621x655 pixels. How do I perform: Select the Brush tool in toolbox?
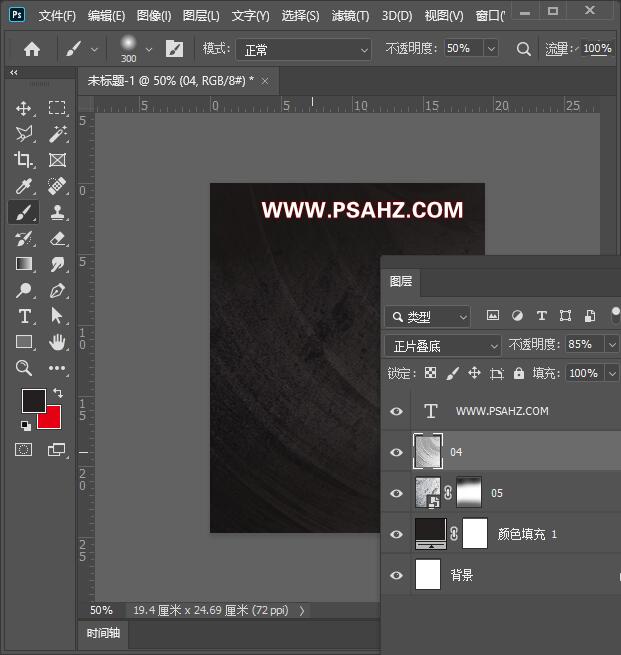coord(23,212)
